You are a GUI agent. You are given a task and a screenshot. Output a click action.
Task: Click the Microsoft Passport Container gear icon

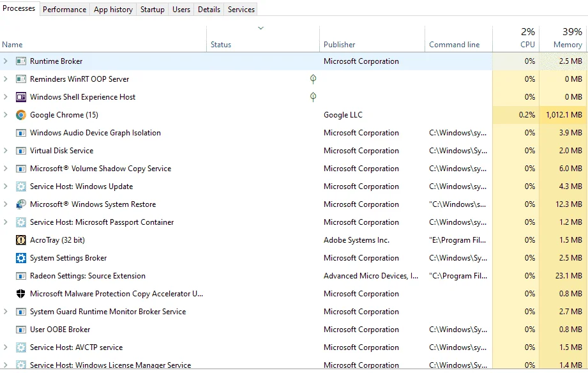(x=20, y=222)
